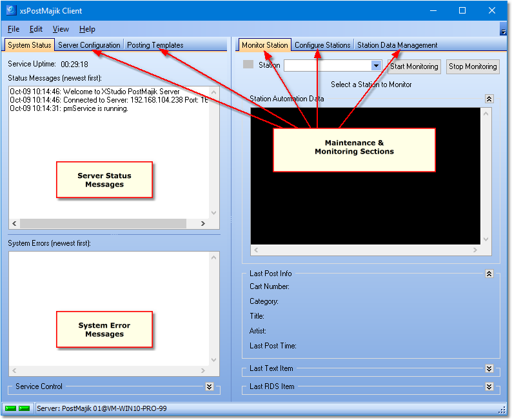
Task: Switch to Server Configuration tab
Action: coord(89,45)
